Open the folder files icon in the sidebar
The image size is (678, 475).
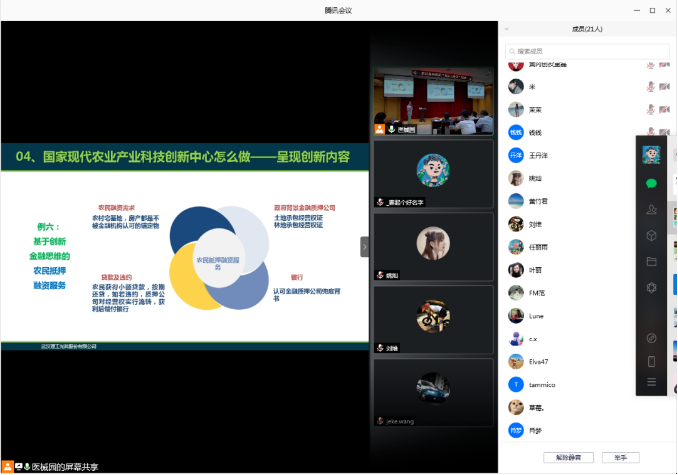click(651, 262)
